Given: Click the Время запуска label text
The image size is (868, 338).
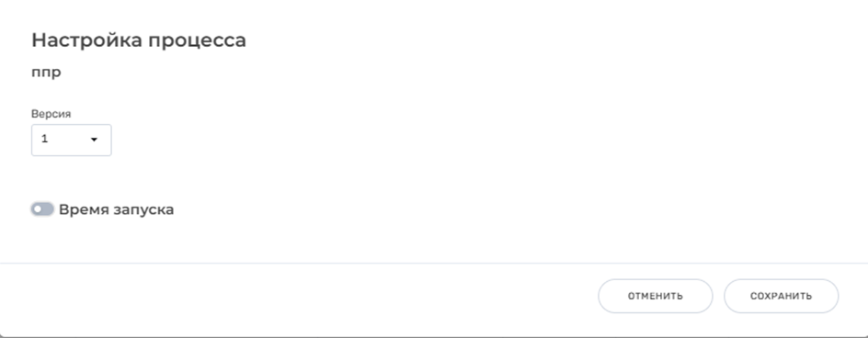Looking at the screenshot, I should click(116, 209).
